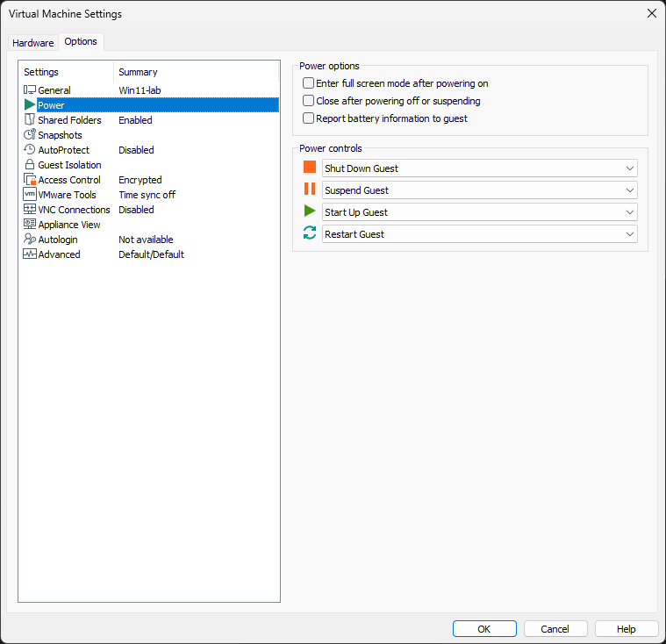This screenshot has width=666, height=644.
Task: Expand the Restart Guest dropdown
Action: 479,234
